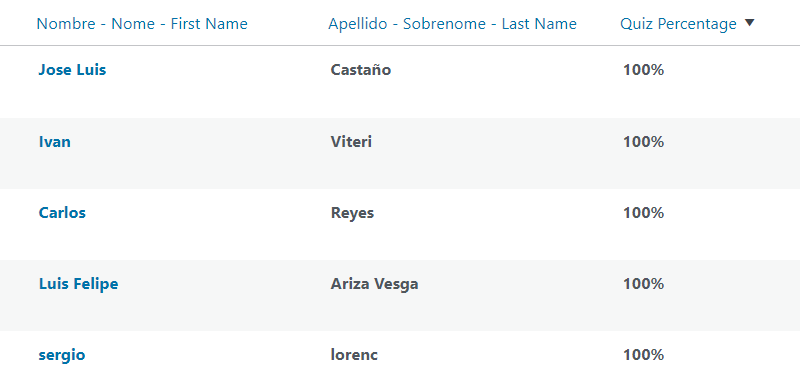The height and width of the screenshot is (383, 800).
Task: Select the lorenc last name cell
Action: click(354, 355)
